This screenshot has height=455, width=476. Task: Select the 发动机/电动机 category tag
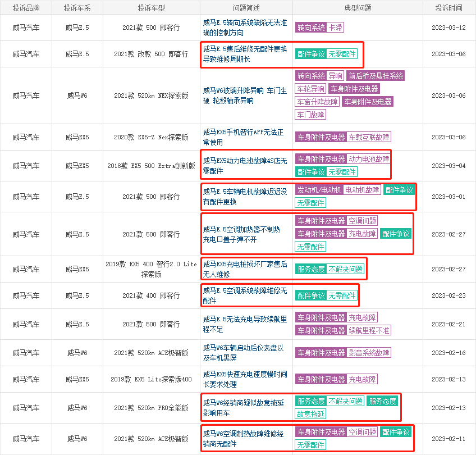[318, 190]
